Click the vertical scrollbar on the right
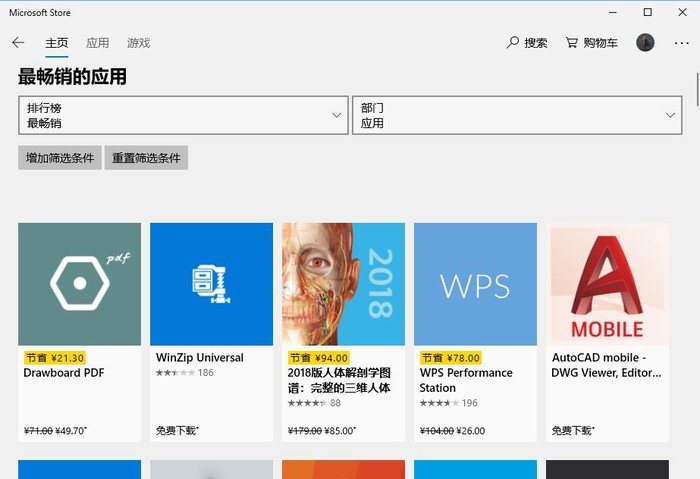This screenshot has height=479, width=700. click(696, 250)
